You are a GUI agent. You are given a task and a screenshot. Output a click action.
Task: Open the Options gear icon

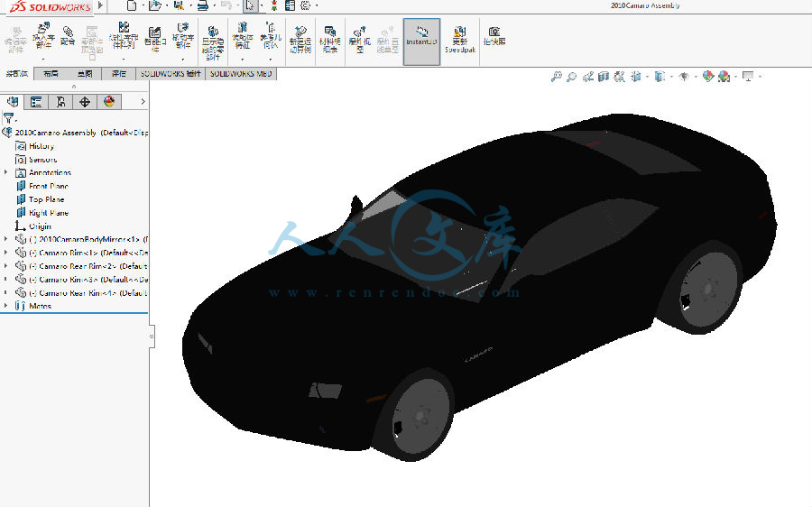[x=306, y=5]
